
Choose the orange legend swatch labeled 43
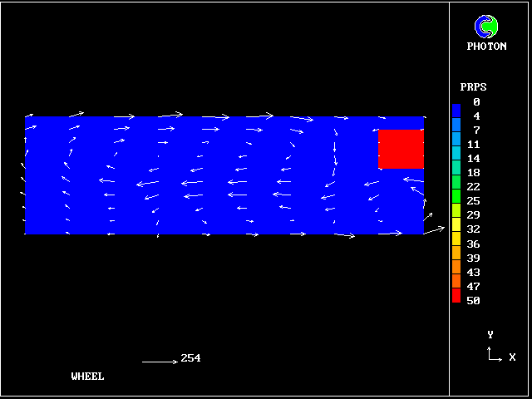456,271
